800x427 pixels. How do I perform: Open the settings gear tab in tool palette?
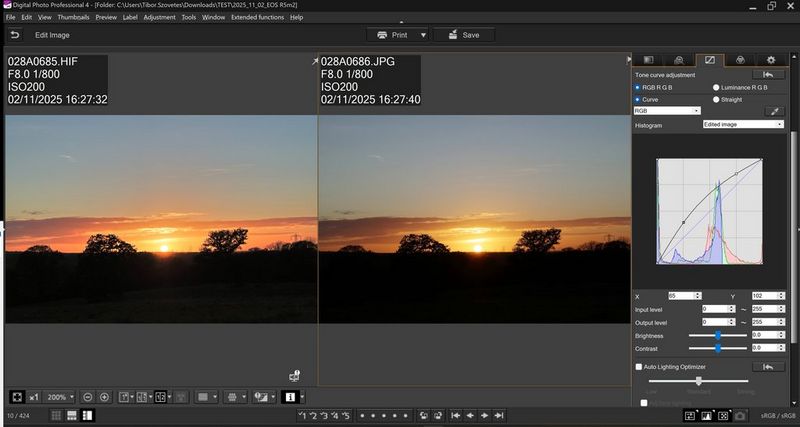coord(771,60)
